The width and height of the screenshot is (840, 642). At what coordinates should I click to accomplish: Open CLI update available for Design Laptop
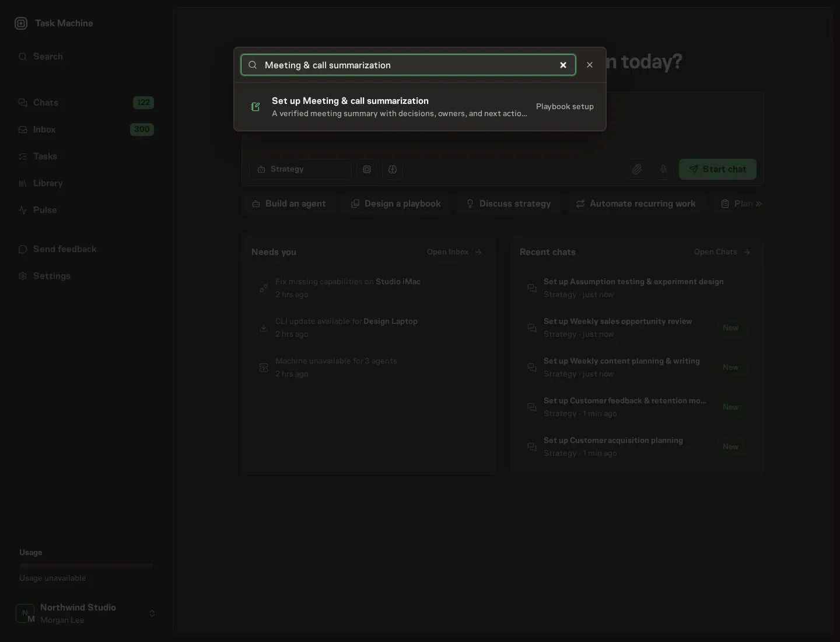tap(369, 327)
